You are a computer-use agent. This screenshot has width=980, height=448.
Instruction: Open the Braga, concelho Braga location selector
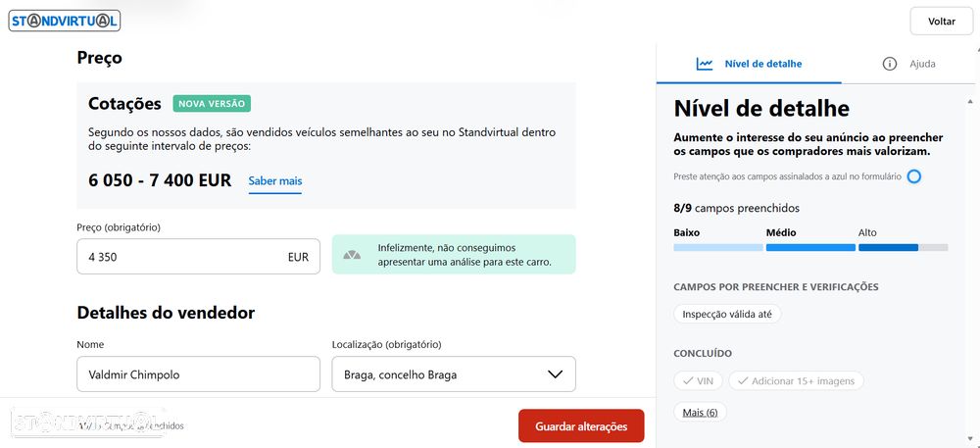454,374
